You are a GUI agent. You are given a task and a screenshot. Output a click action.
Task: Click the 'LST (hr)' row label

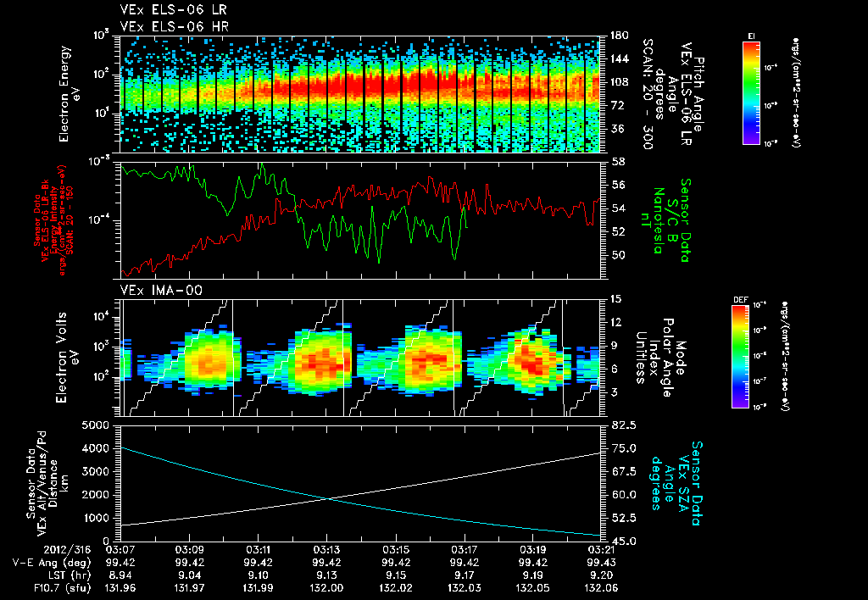click(x=68, y=575)
